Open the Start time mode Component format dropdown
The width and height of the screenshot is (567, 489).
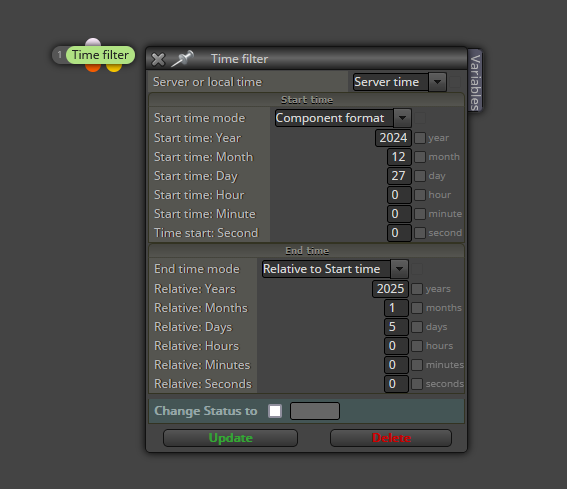coord(343,118)
